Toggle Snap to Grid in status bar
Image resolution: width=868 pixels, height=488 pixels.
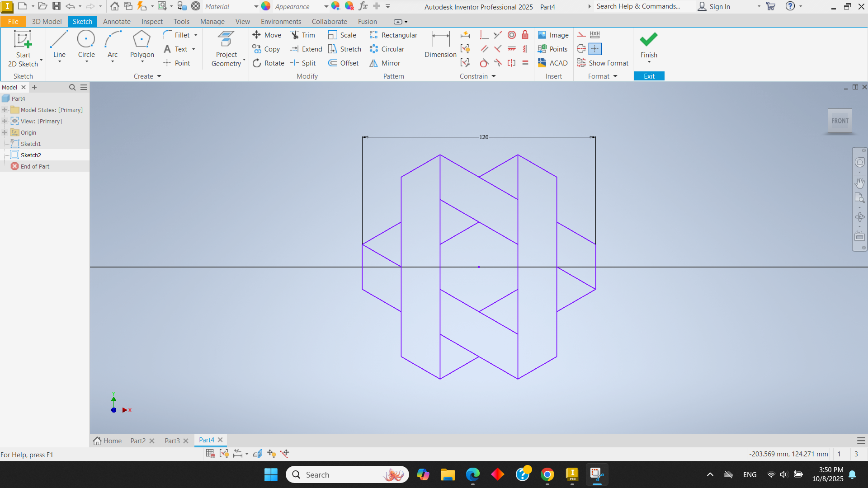pyautogui.click(x=210, y=454)
